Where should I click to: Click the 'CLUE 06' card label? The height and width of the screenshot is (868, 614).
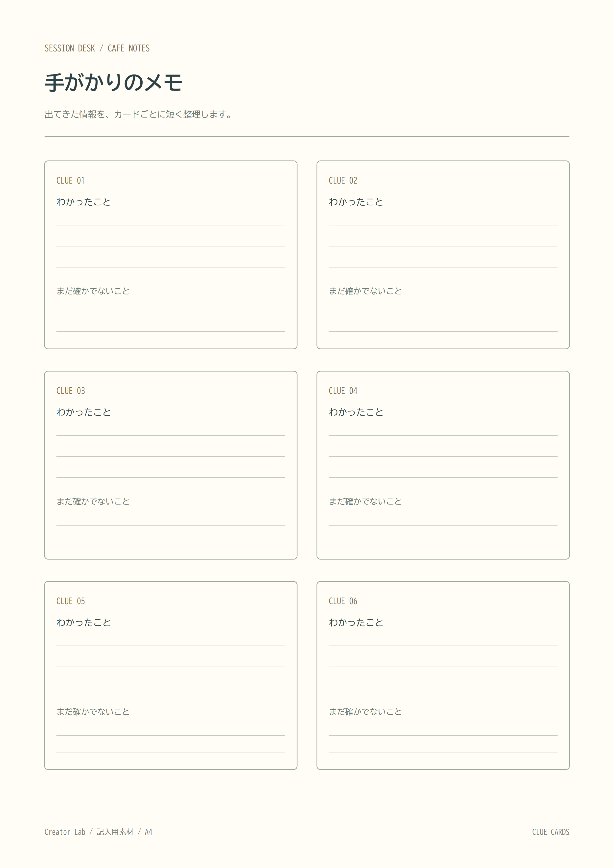[343, 601]
